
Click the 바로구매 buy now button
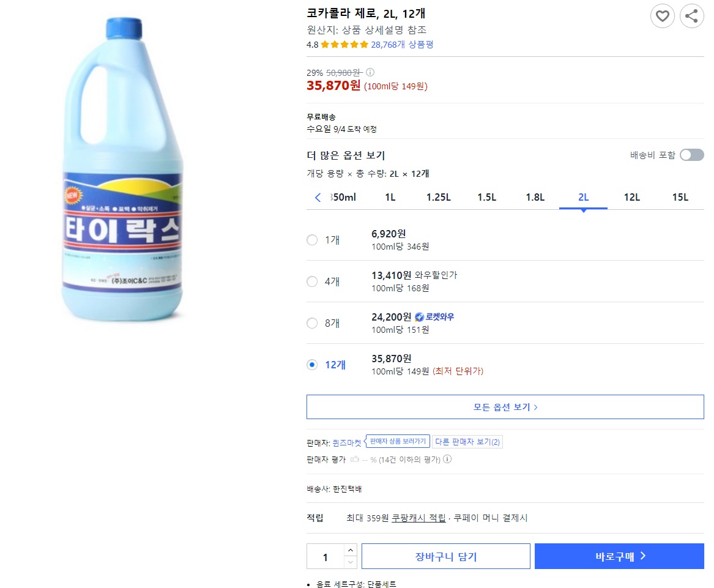click(619, 557)
